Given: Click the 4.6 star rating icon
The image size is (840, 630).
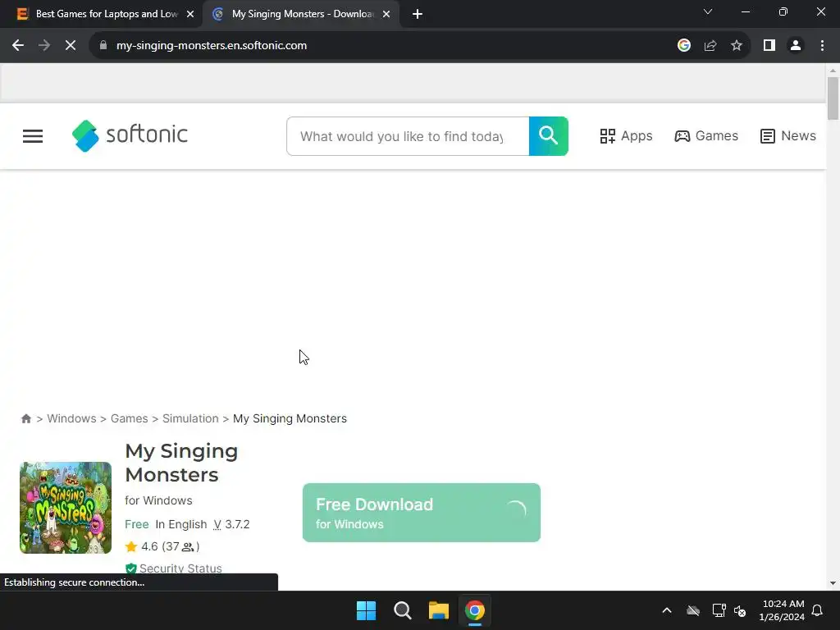Looking at the screenshot, I should click(130, 547).
